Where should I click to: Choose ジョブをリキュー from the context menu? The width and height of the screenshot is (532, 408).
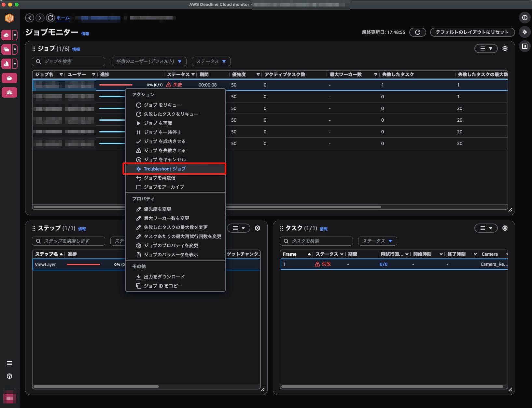pyautogui.click(x=162, y=105)
